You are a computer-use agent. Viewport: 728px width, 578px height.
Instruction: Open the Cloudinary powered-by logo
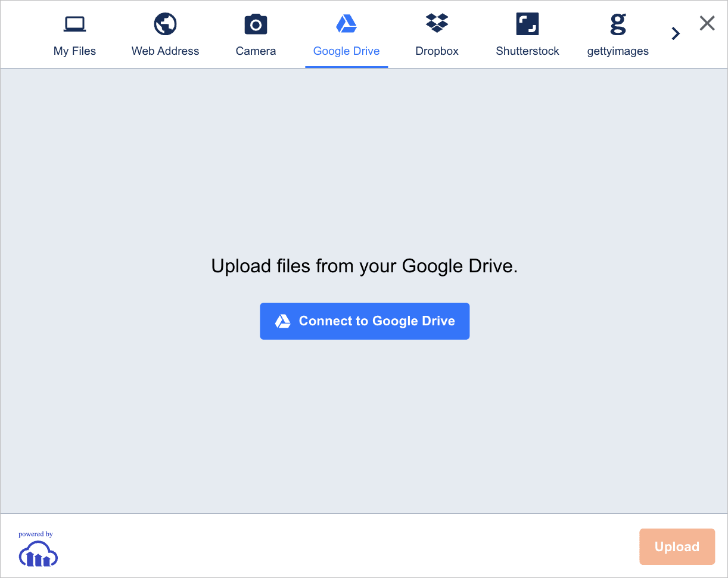(39, 554)
